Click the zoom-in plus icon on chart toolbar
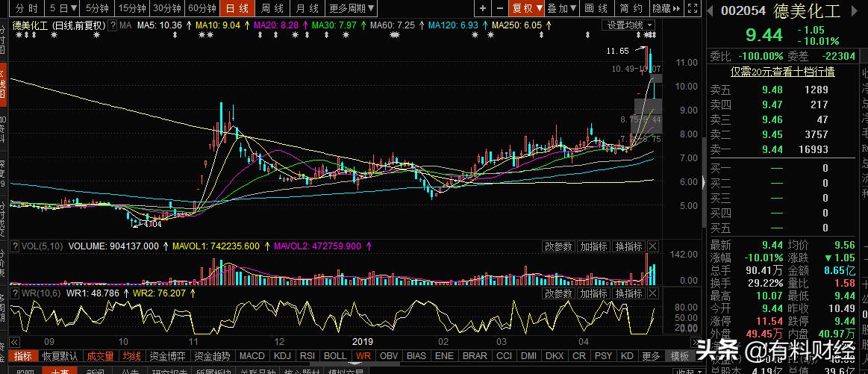Viewport: 868px width, 374px height. (x=483, y=8)
